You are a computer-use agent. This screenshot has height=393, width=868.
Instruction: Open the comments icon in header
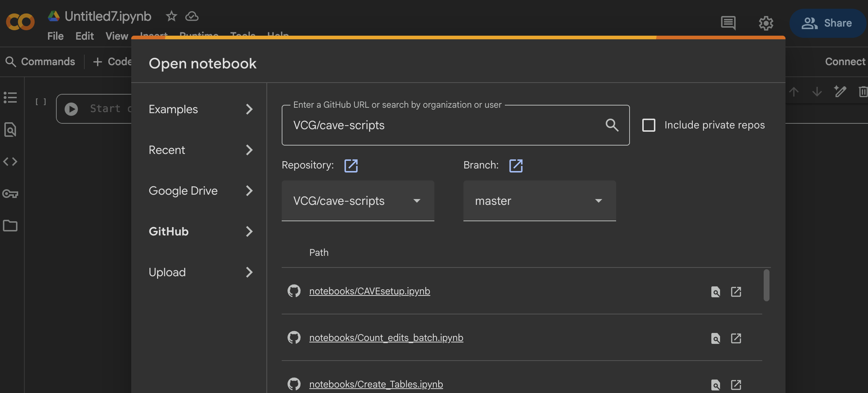[x=728, y=23]
